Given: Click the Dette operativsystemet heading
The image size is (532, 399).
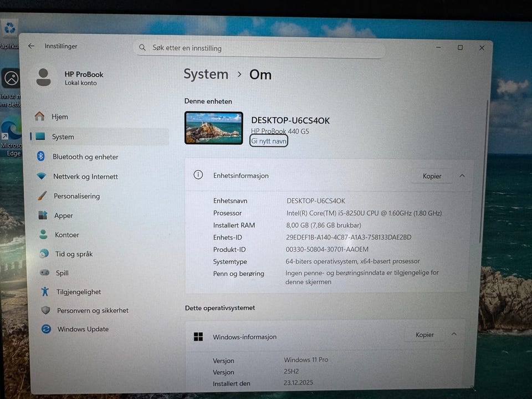Looking at the screenshot, I should click(x=220, y=308).
